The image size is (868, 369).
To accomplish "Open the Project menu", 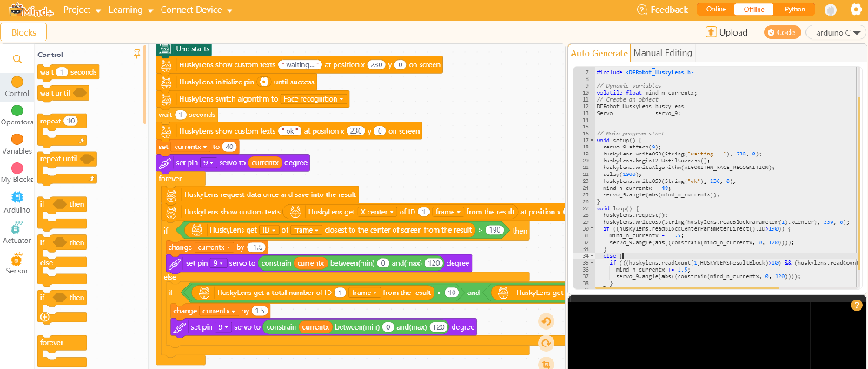I will 82,10.
